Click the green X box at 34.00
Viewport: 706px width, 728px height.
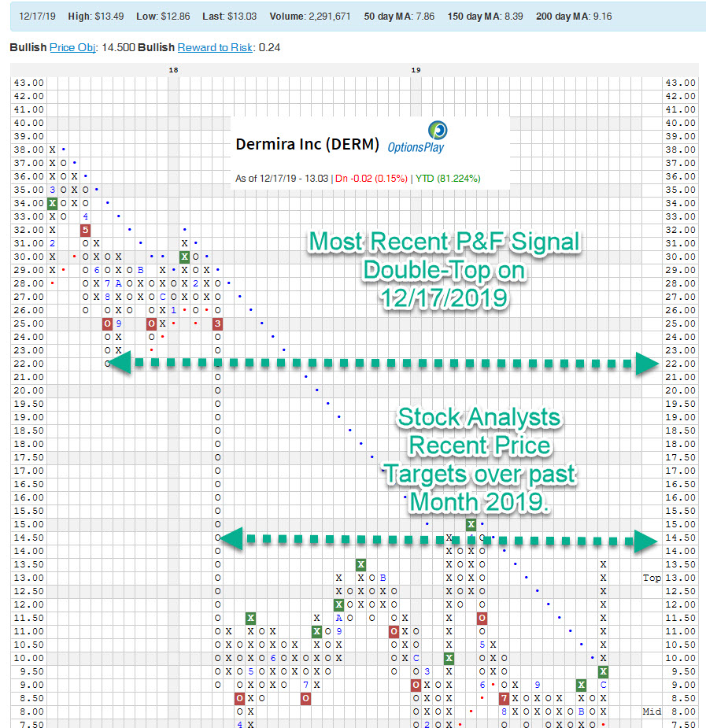(x=53, y=203)
